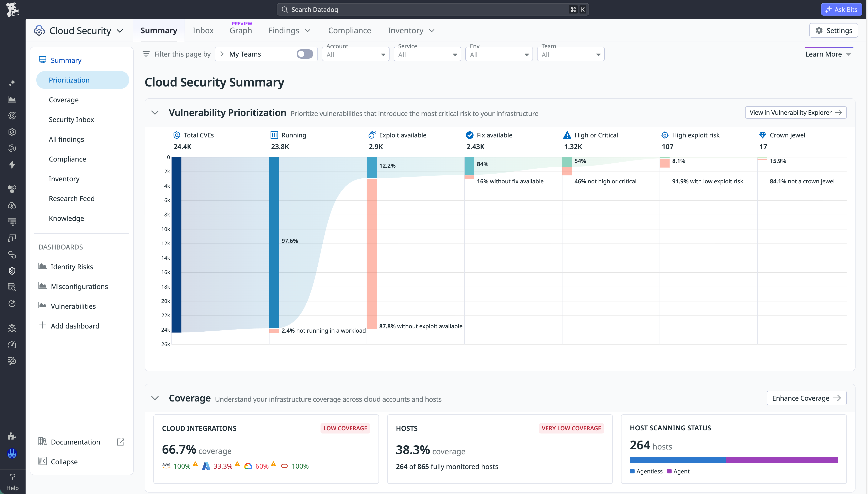Open the sparkle icon in the dark sidebar

[12, 83]
